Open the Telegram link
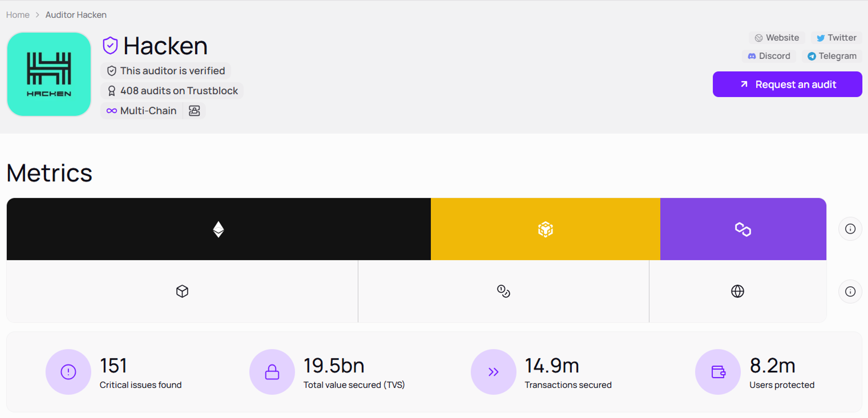Image resolution: width=868 pixels, height=418 pixels. pyautogui.click(x=832, y=56)
